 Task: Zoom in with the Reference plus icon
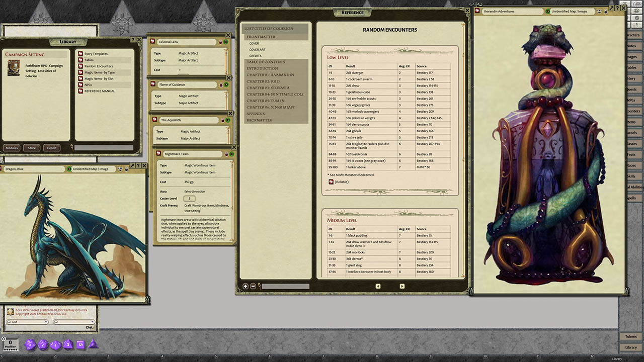pyautogui.click(x=246, y=286)
